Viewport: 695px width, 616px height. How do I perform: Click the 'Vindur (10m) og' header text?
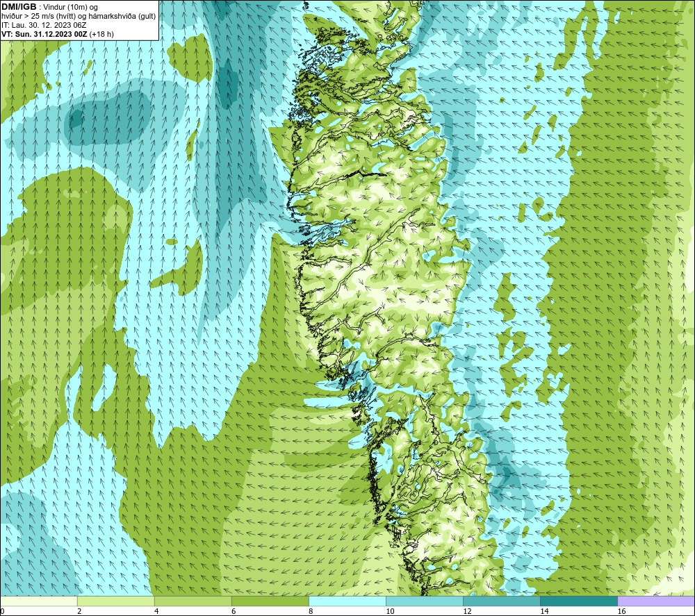click(70, 8)
